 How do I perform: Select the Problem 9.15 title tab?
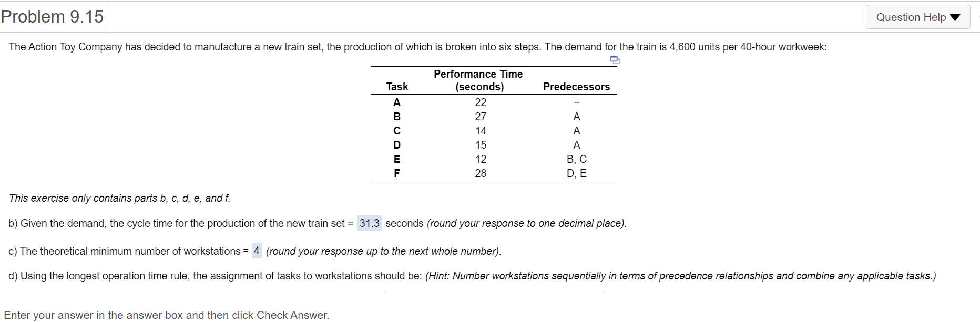[x=53, y=16]
